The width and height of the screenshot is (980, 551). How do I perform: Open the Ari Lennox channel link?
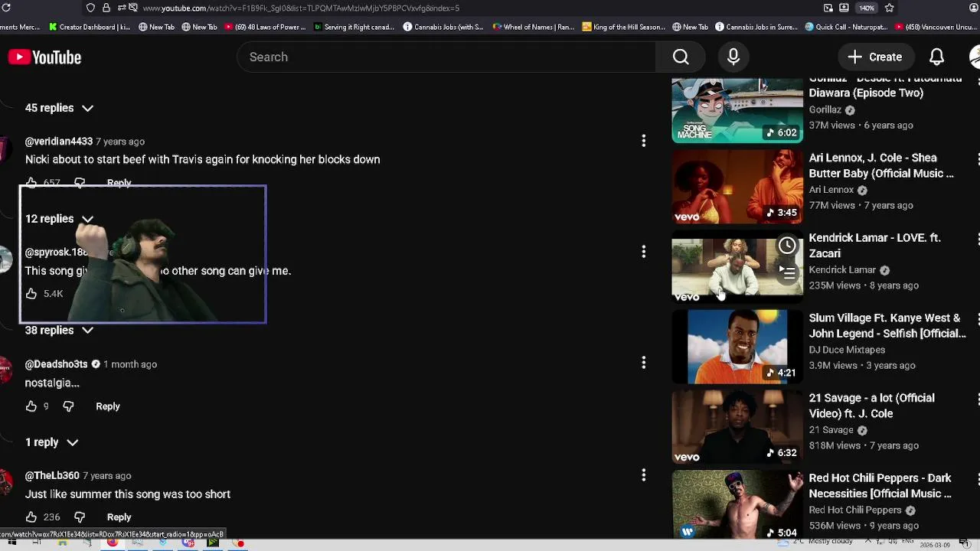831,190
